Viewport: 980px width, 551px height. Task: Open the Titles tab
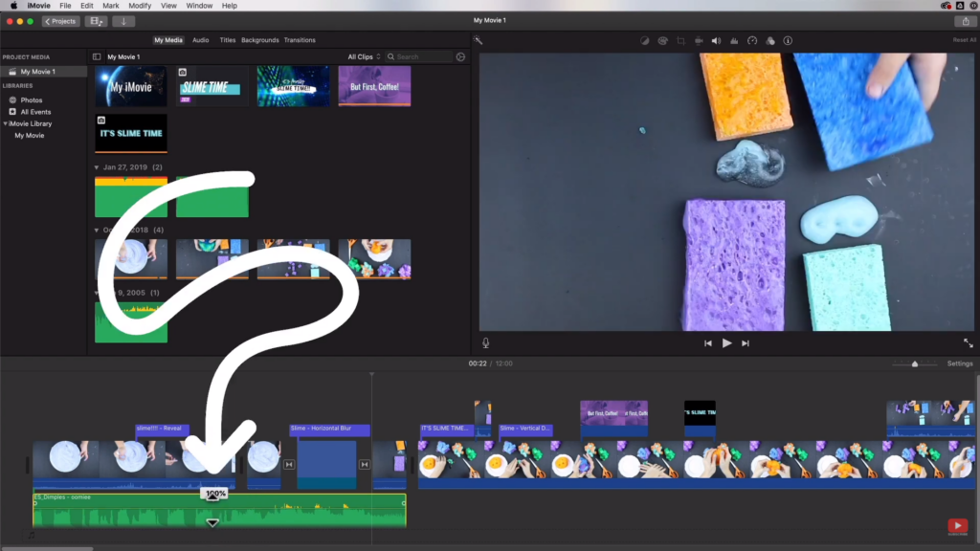click(x=228, y=40)
